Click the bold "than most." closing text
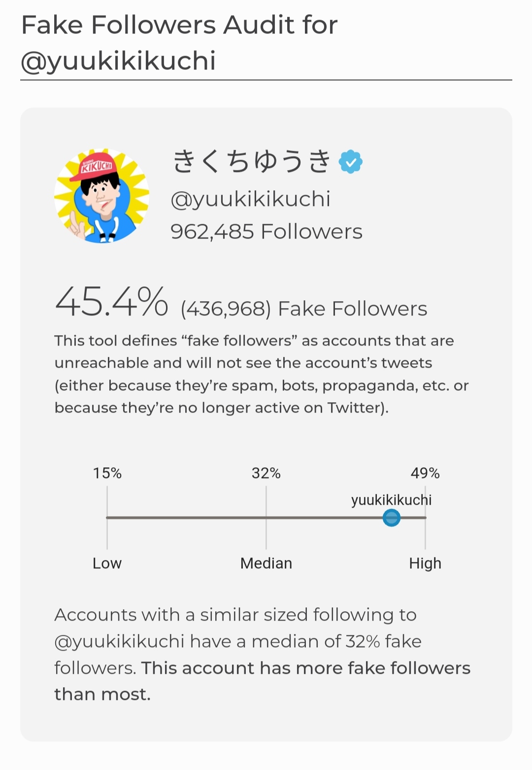532x770 pixels. pos(102,694)
